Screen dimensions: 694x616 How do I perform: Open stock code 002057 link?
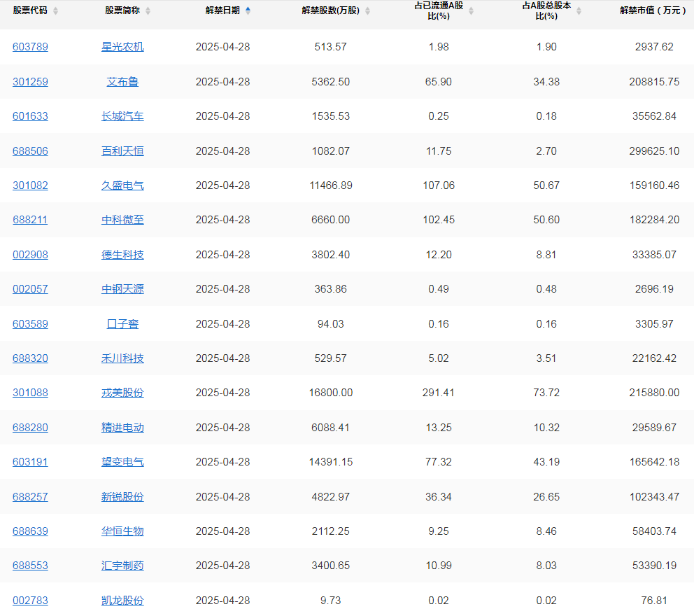tap(30, 289)
